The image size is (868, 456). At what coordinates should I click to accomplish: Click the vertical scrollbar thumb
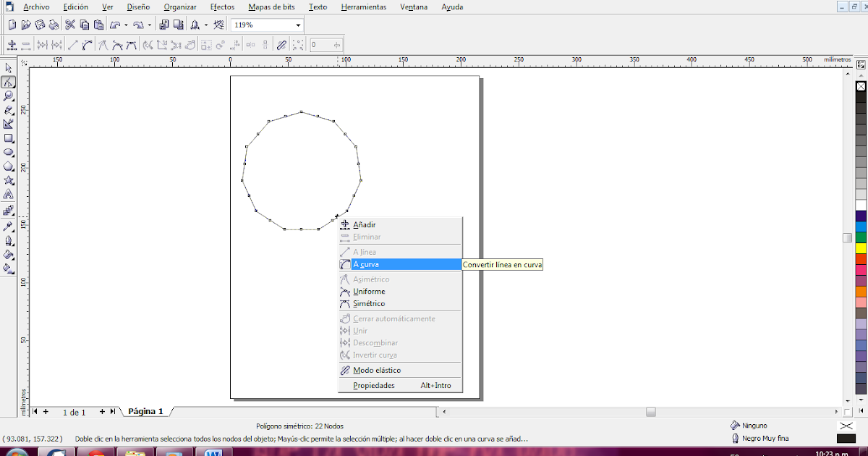tap(847, 237)
